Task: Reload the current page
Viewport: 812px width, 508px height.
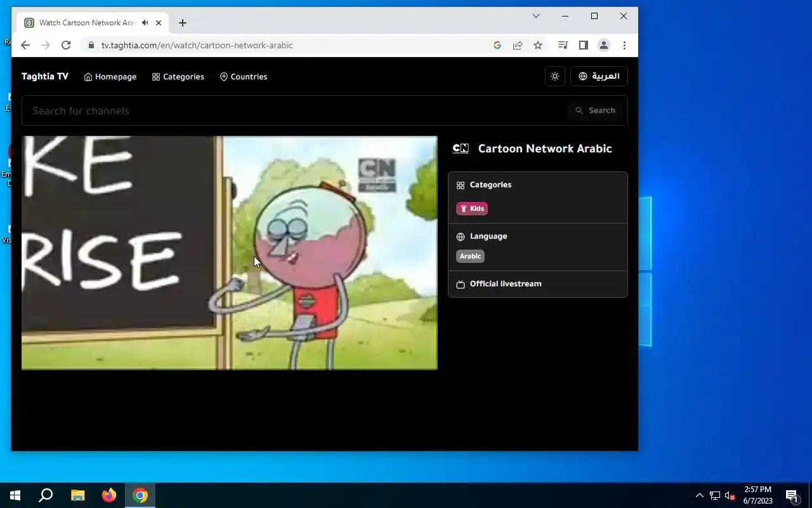Action: 66,45
